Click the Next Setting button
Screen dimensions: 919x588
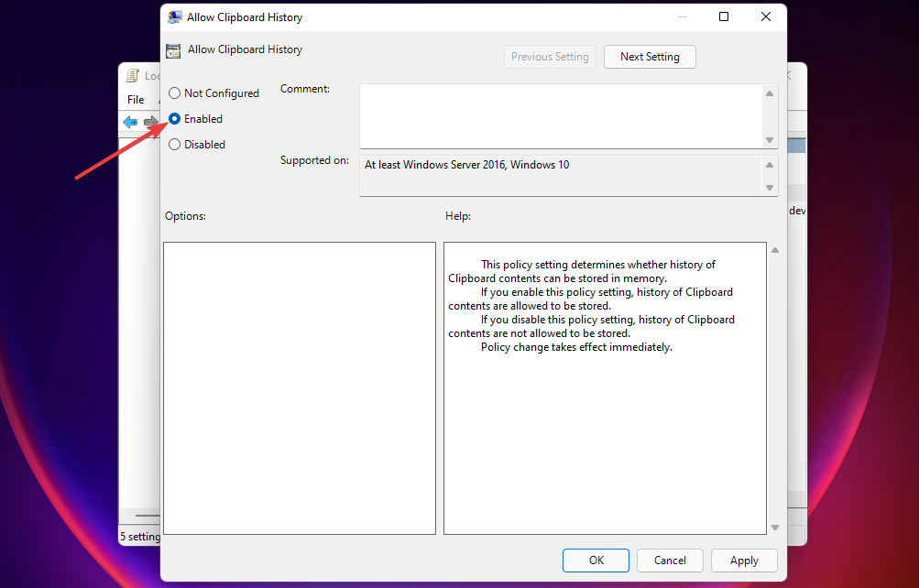click(x=650, y=56)
